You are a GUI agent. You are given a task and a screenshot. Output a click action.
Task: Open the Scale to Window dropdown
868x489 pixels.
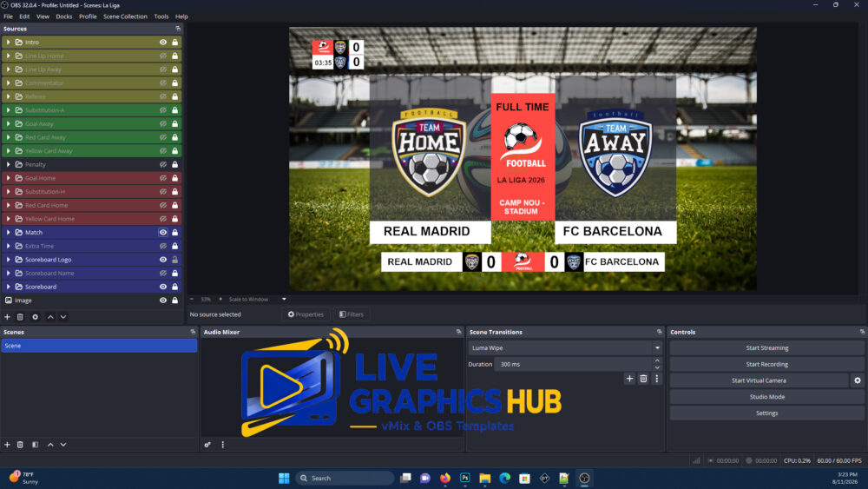[x=284, y=299]
